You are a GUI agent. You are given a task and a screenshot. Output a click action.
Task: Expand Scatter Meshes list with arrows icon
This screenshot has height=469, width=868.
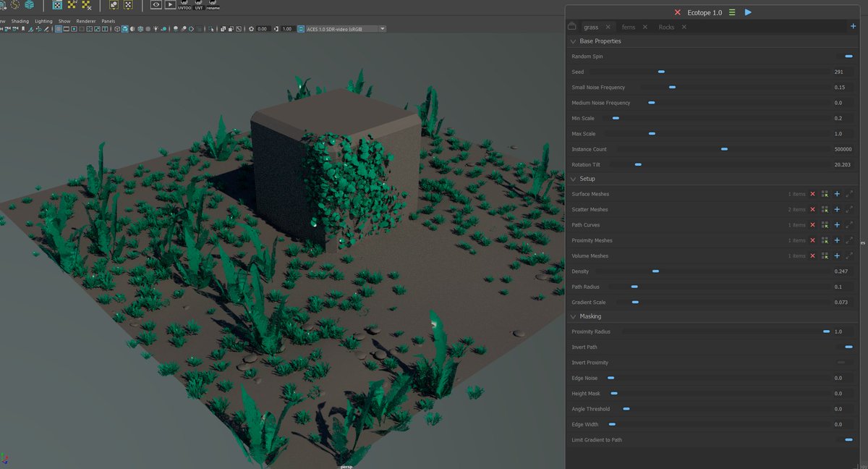click(x=849, y=209)
